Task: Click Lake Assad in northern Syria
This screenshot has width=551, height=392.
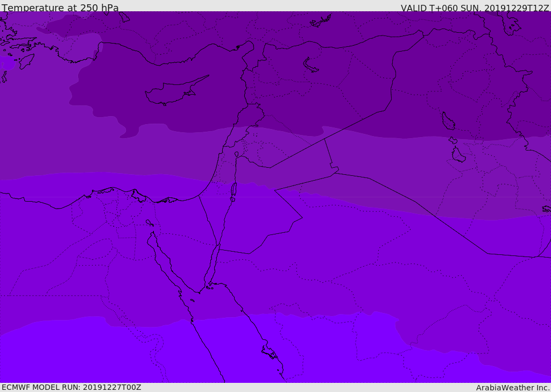Action: click(x=310, y=66)
